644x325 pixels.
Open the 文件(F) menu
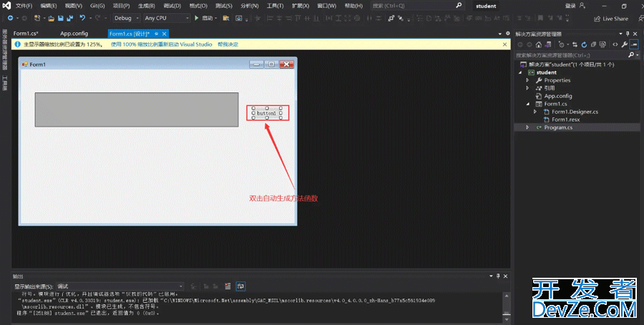[x=24, y=6]
